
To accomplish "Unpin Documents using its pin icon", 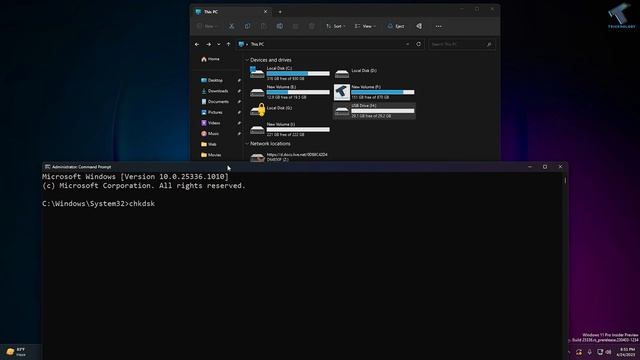I will 239,102.
